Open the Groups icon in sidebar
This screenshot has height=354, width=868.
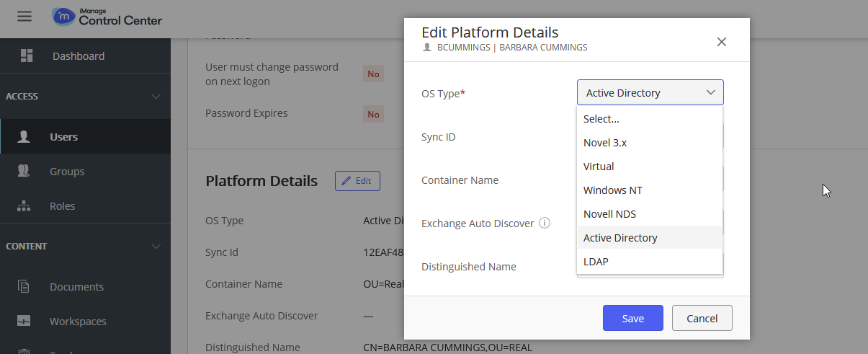[x=24, y=172]
